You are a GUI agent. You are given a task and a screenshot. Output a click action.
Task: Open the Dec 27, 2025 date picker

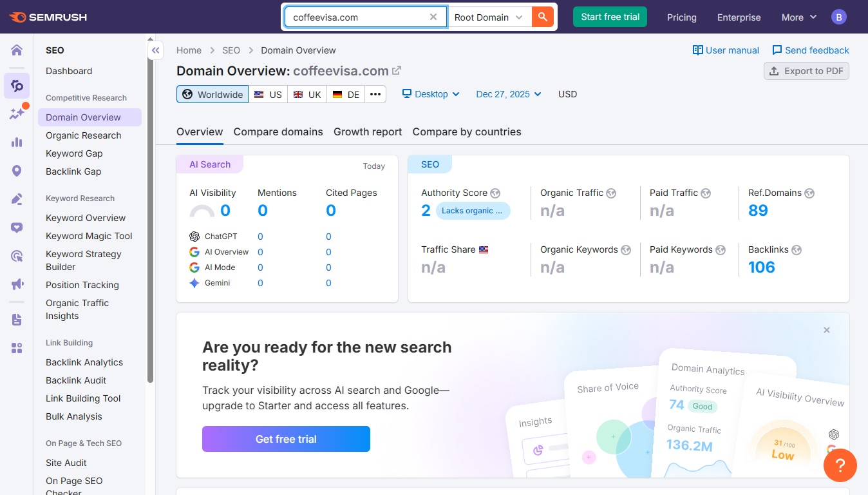point(509,94)
